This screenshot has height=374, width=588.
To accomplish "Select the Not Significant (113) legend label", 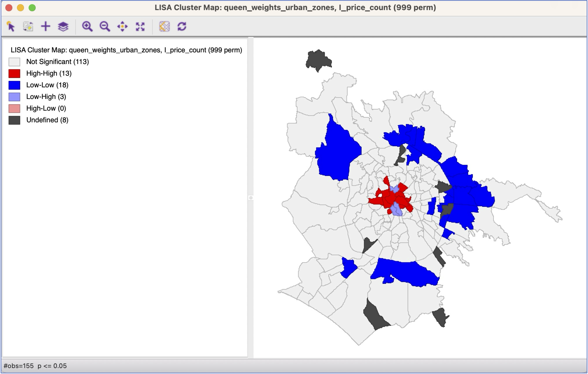I will click(x=57, y=62).
